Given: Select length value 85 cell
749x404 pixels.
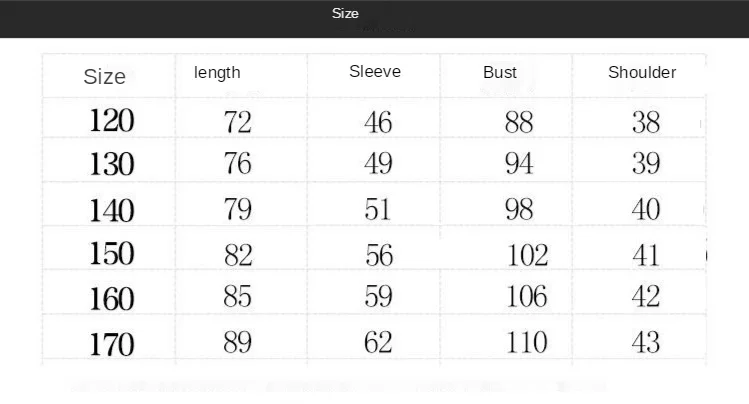Looking at the screenshot, I should click(x=238, y=297).
